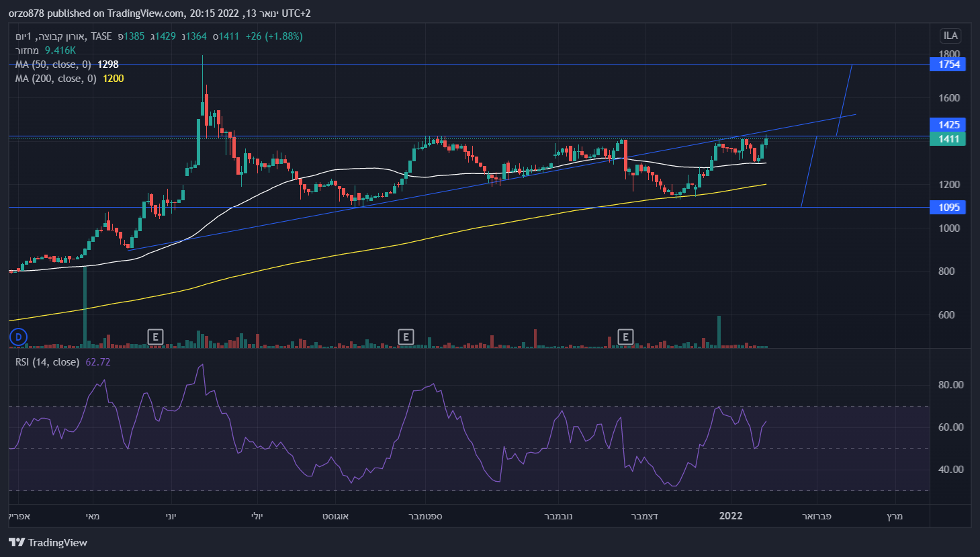Open the ILA currency selector
Viewport: 980px width, 557px height.
pos(950,36)
